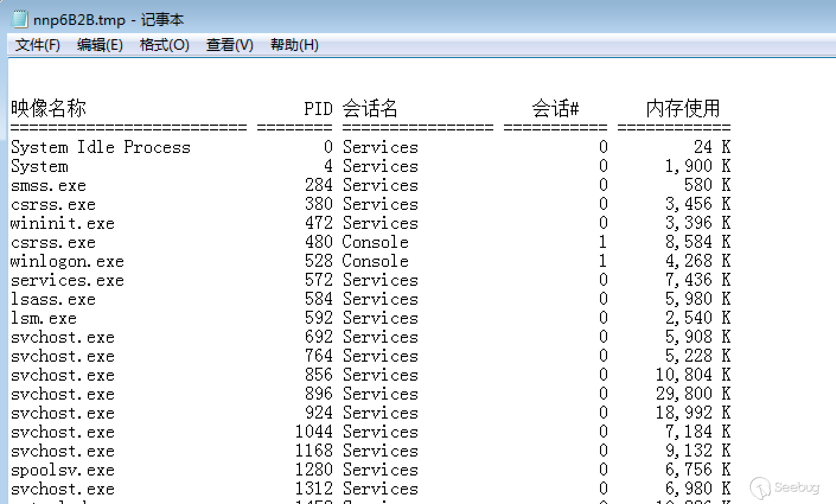Click memory value "3,456 K"
836x504 pixels.
tap(698, 204)
